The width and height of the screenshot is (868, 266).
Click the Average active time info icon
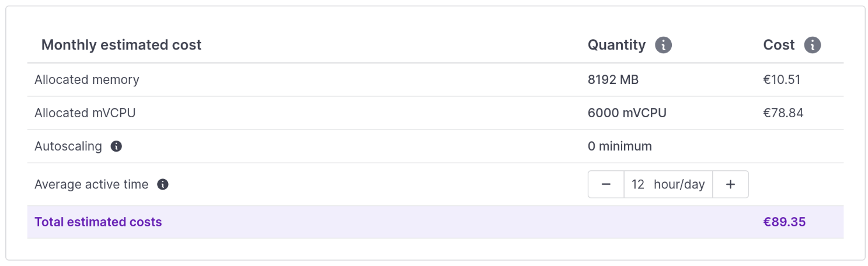163,184
